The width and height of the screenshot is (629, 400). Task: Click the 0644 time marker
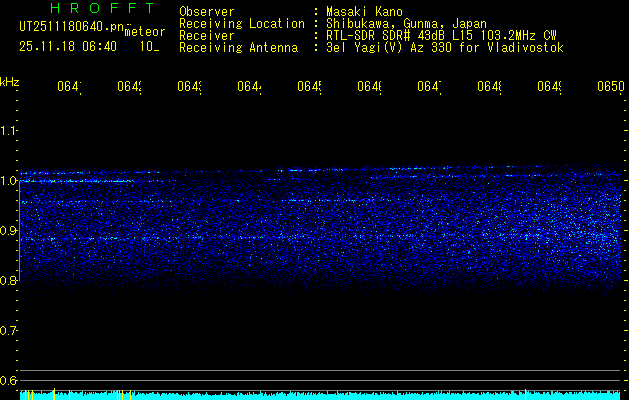pos(250,86)
